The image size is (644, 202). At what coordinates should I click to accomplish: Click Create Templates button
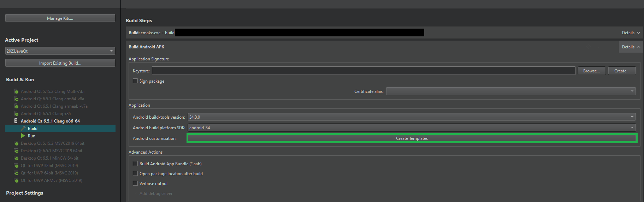pyautogui.click(x=412, y=138)
